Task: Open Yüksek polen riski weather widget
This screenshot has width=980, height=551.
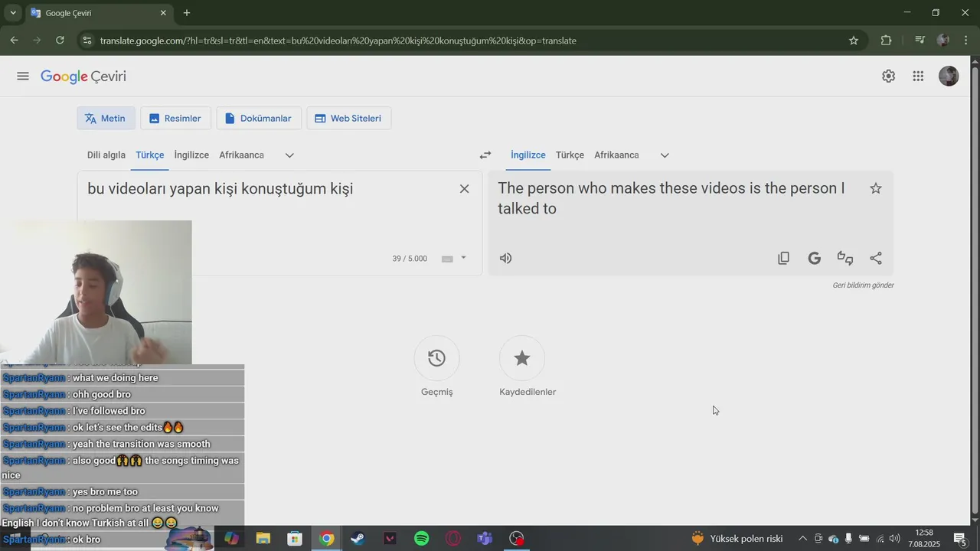Action: point(737,539)
